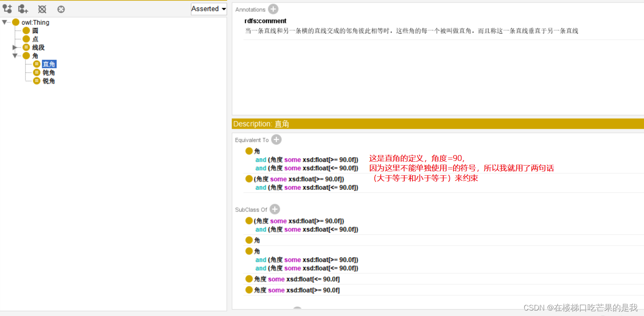Viewport: 644px width, 316px height.
Task: Expand the 线段 class node
Action: [x=15, y=47]
